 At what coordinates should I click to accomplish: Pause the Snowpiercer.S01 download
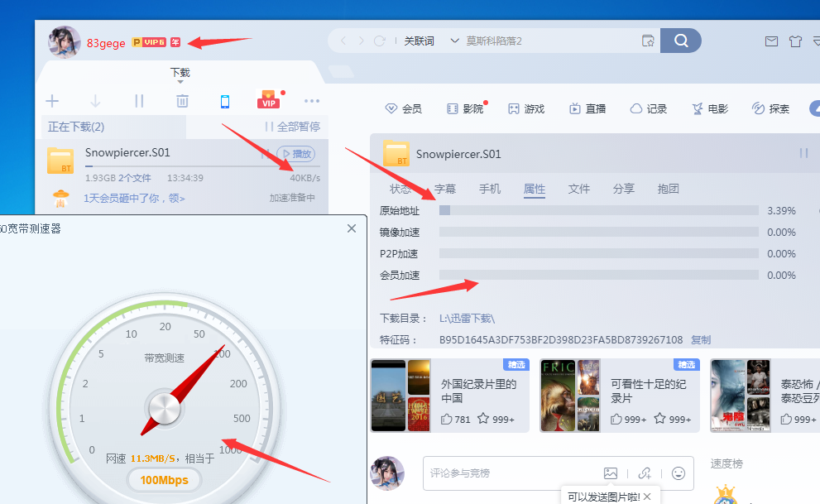coord(266,153)
